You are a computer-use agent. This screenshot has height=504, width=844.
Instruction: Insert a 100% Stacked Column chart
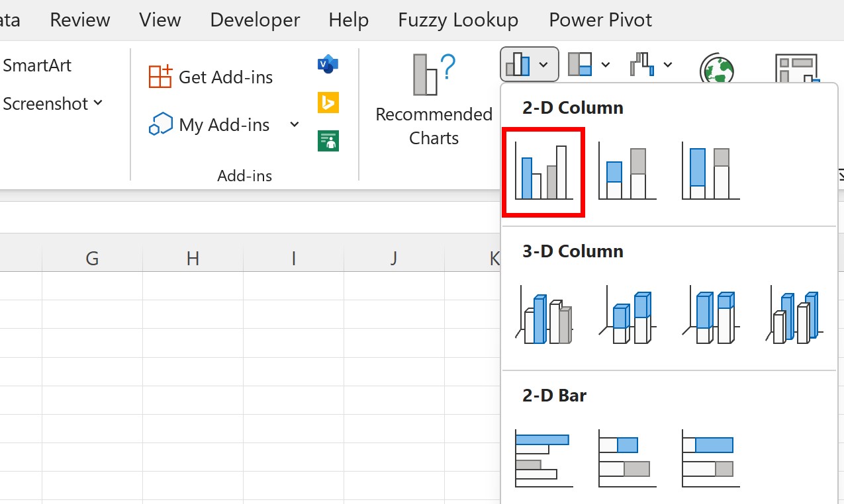click(709, 171)
